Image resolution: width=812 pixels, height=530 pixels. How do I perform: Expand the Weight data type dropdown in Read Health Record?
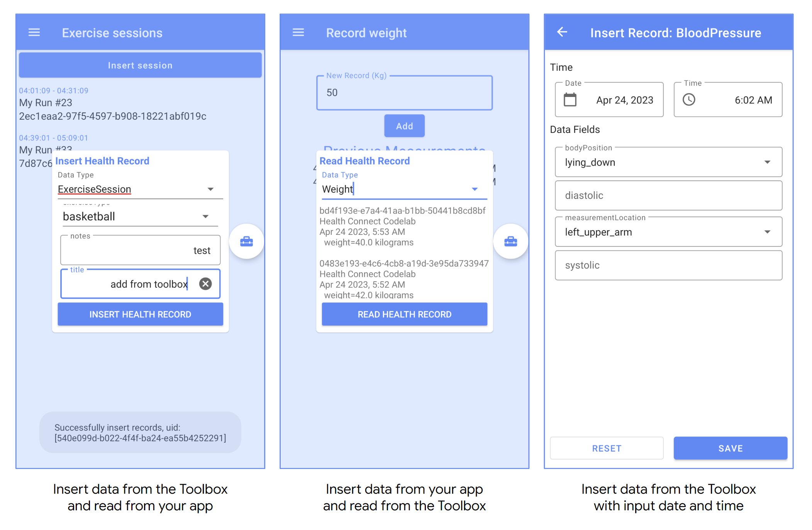476,189
